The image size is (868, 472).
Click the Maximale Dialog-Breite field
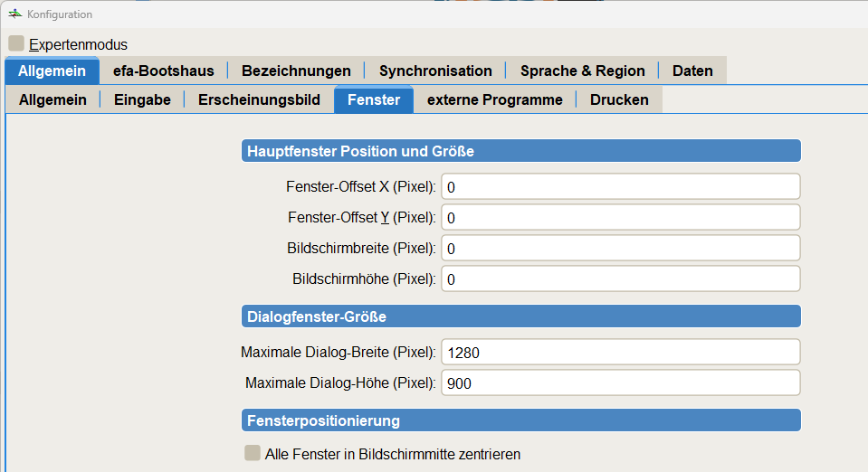click(x=620, y=352)
